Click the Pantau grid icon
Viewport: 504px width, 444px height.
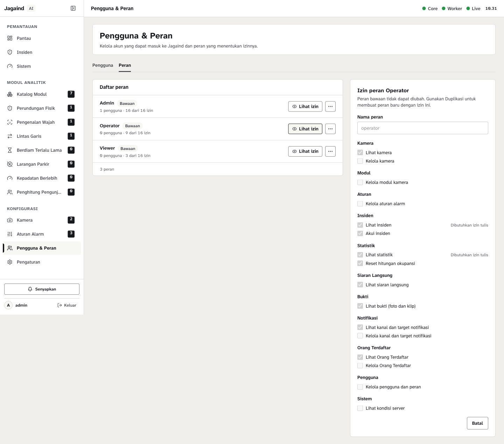tap(10, 38)
